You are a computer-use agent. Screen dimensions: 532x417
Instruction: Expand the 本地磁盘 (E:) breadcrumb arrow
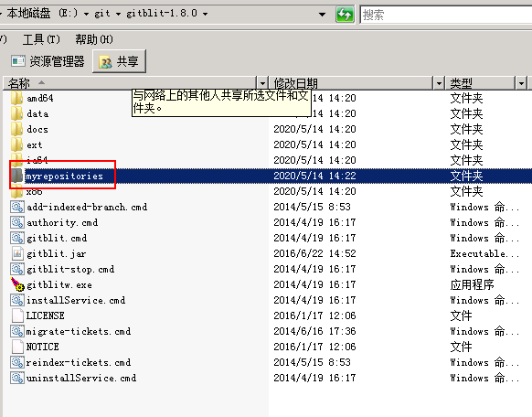pyautogui.click(x=87, y=14)
